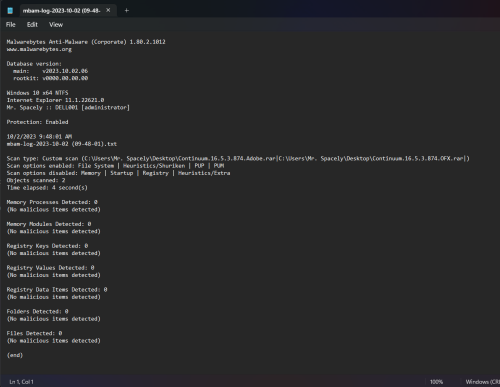Click the Files Detected: 0 line
Image resolution: width=500 pixels, height=387 pixels.
pos(34,333)
